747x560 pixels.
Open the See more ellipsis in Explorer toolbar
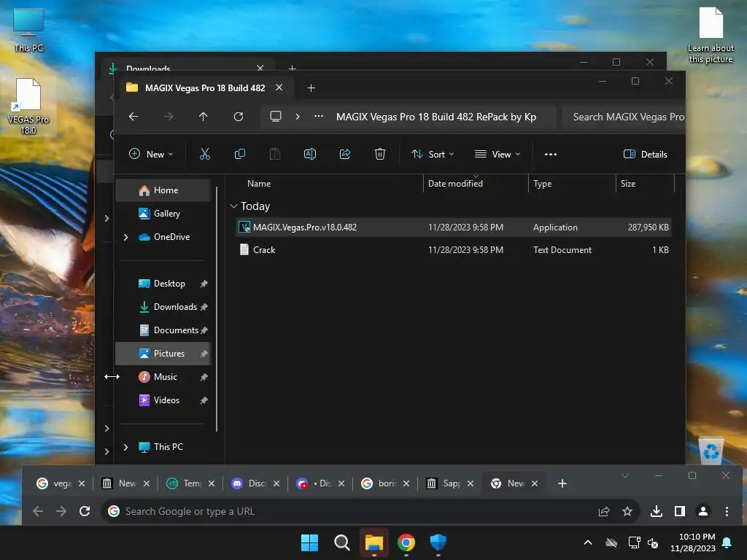pos(551,155)
